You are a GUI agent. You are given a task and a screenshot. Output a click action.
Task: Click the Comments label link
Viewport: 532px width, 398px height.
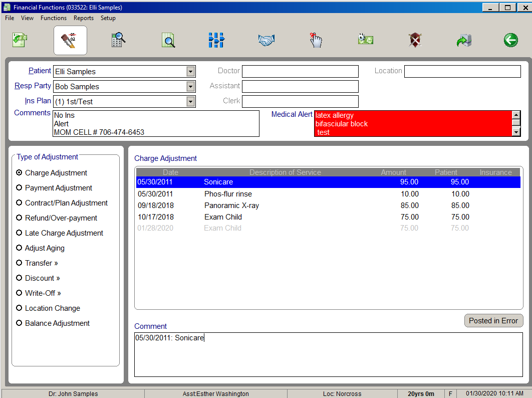(32, 113)
